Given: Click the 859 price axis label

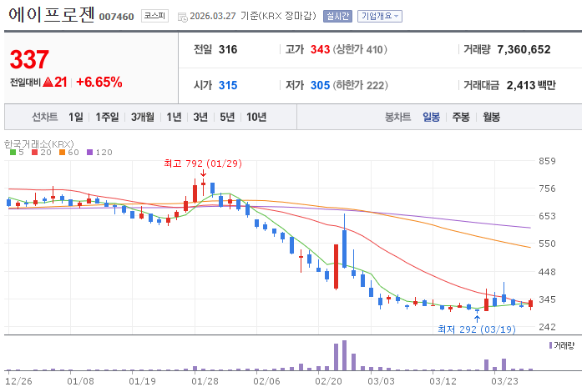Looking at the screenshot, I should (548, 161).
